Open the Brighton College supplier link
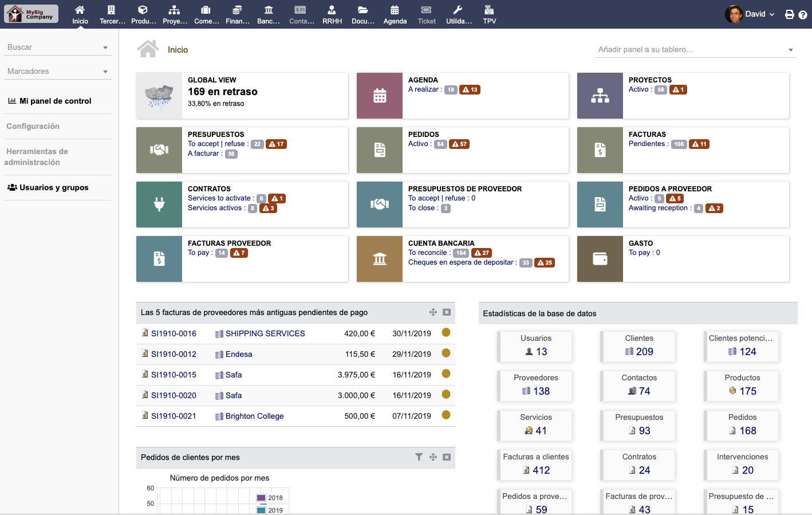 point(254,416)
